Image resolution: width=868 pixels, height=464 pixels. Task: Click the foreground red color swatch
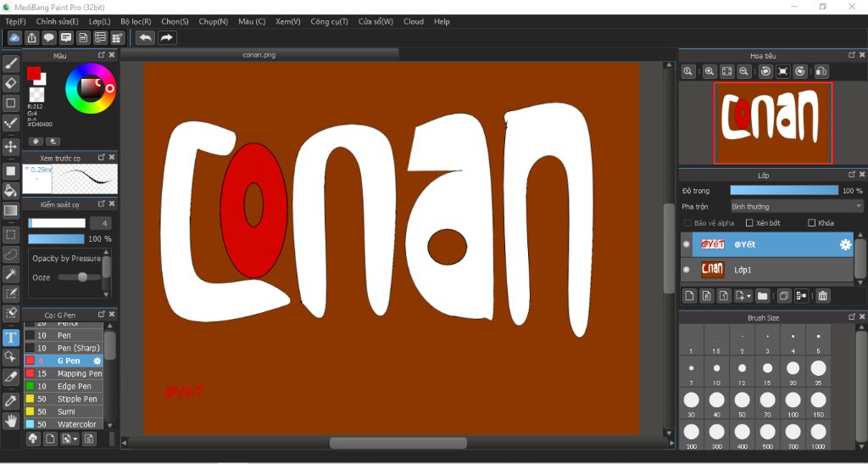(34, 73)
